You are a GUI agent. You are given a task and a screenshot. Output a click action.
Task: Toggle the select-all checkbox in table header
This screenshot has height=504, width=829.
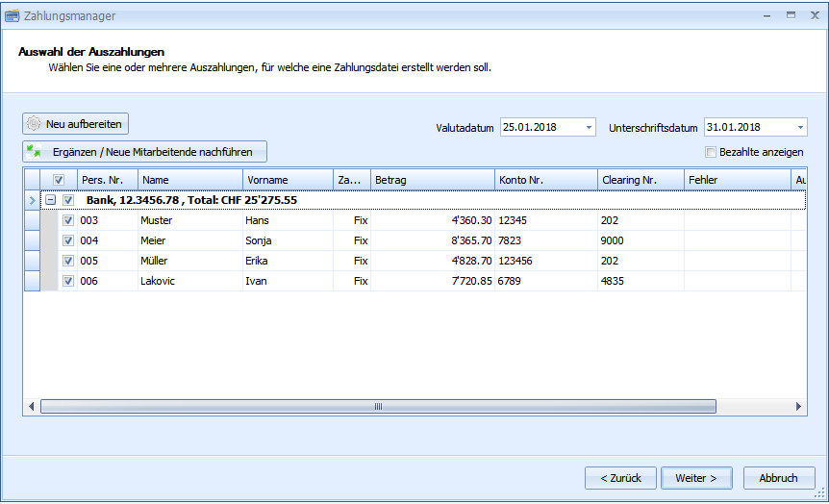click(59, 180)
